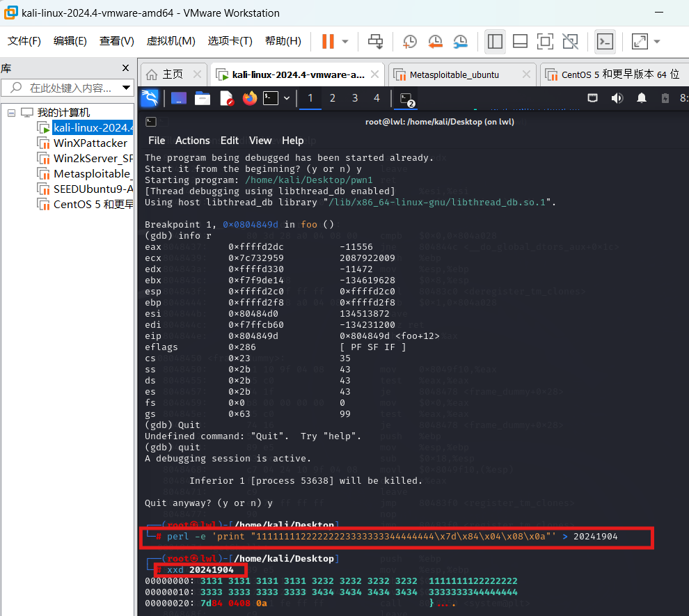
Task: Toggle the console view icon
Action: (605, 41)
